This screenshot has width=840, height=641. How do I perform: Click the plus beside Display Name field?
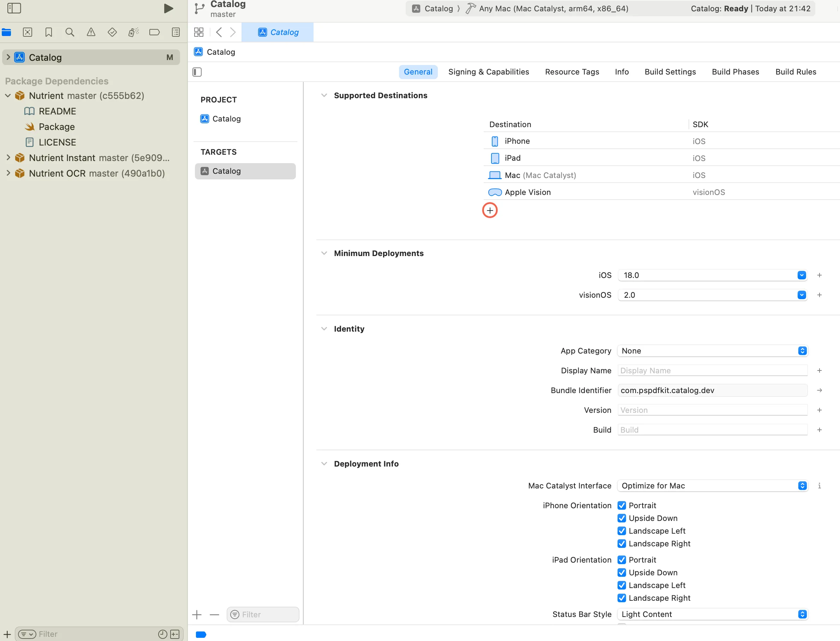tap(819, 370)
